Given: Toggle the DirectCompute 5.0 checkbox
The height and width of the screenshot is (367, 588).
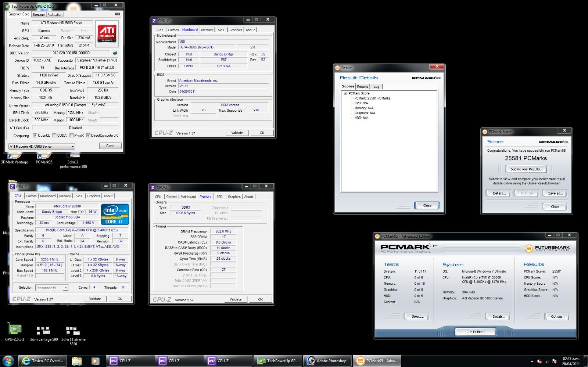Looking at the screenshot, I should (88, 136).
